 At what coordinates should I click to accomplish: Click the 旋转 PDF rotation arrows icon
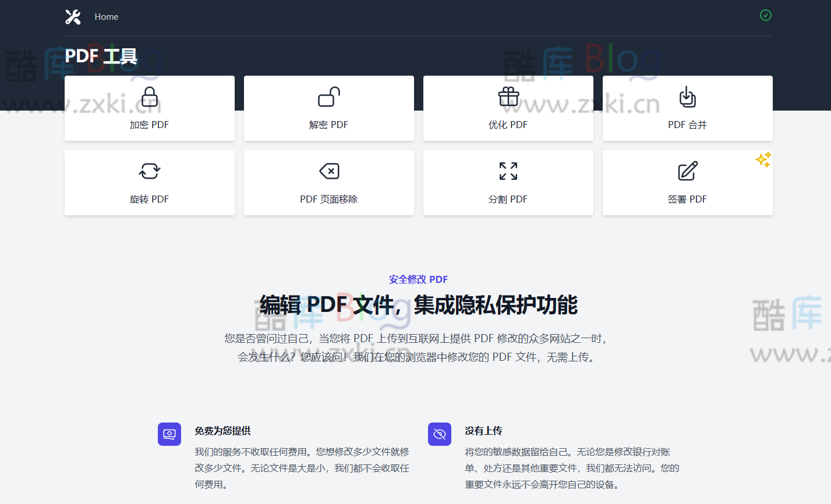tap(149, 171)
